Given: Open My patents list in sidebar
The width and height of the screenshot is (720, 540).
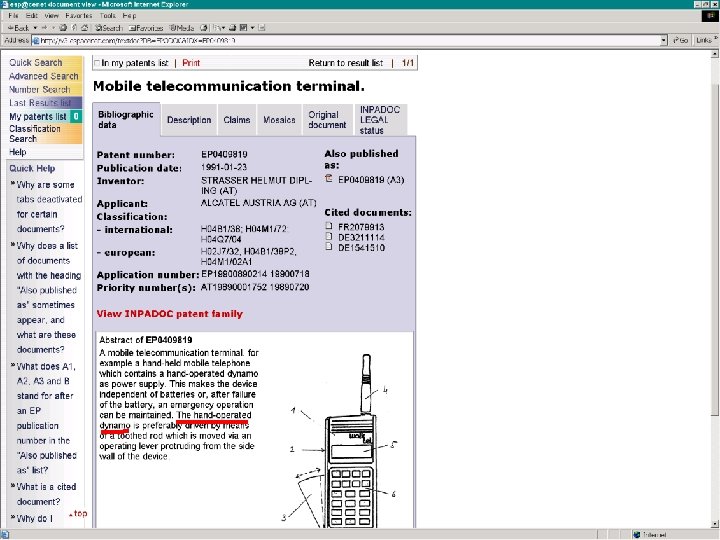Looking at the screenshot, I should click(38, 117).
